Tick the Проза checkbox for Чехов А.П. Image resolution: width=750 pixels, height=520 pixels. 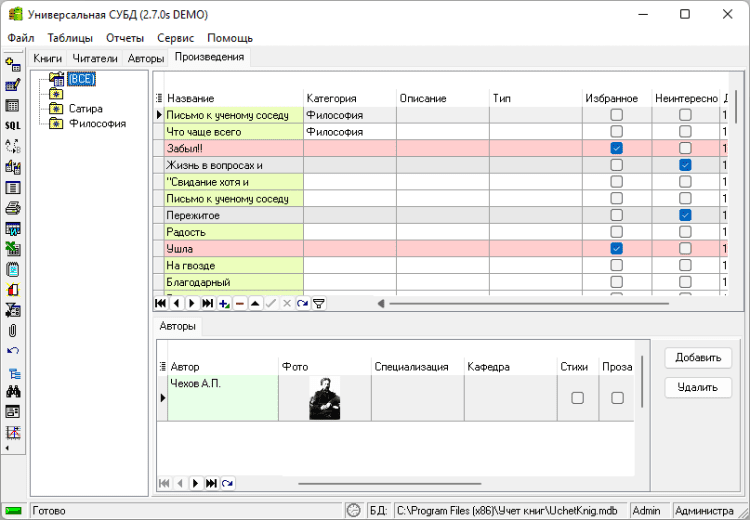[618, 398]
